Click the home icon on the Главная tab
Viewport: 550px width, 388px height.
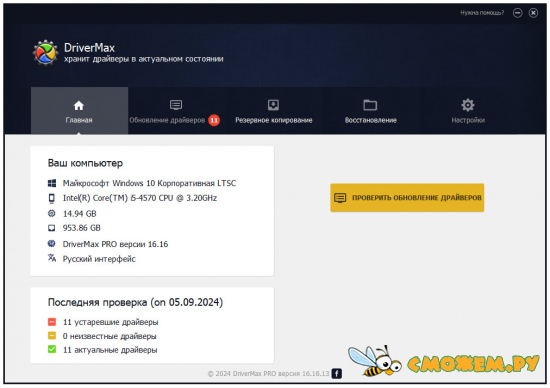[x=79, y=105]
